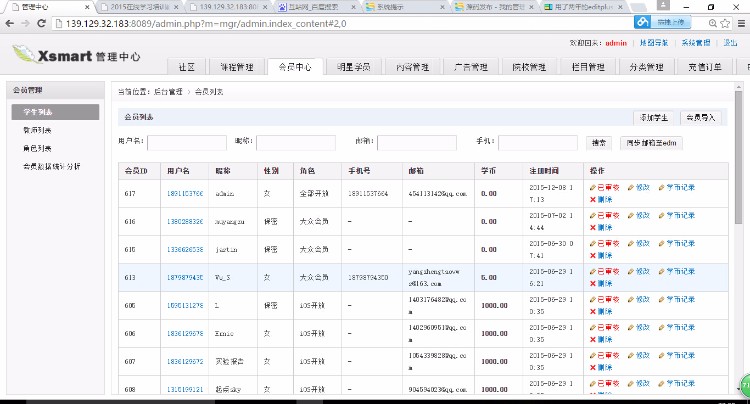Viewport: 750px width, 404px height.
Task: Open the zoom magnifier icon in address bar
Action: [x=713, y=23]
